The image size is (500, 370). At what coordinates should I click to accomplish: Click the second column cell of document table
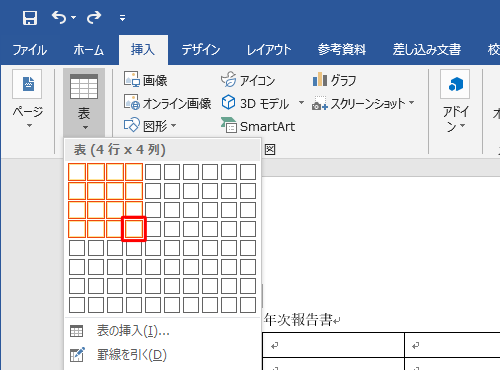452,345
